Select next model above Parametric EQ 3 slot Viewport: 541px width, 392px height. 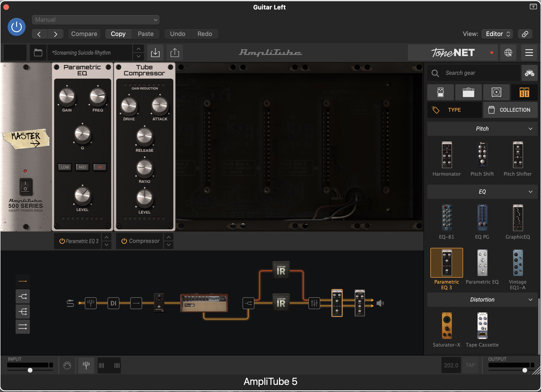point(107,237)
